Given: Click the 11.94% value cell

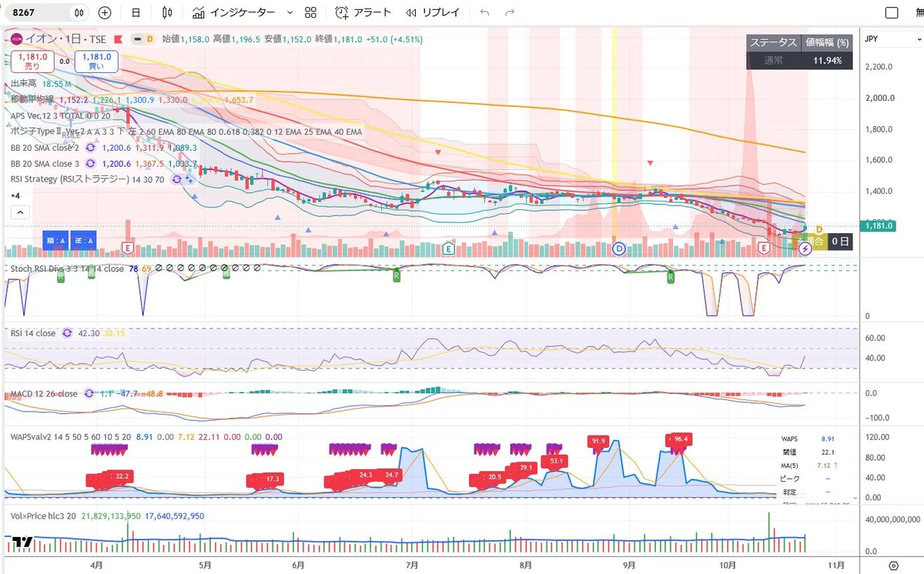Looking at the screenshot, I should pos(827,60).
